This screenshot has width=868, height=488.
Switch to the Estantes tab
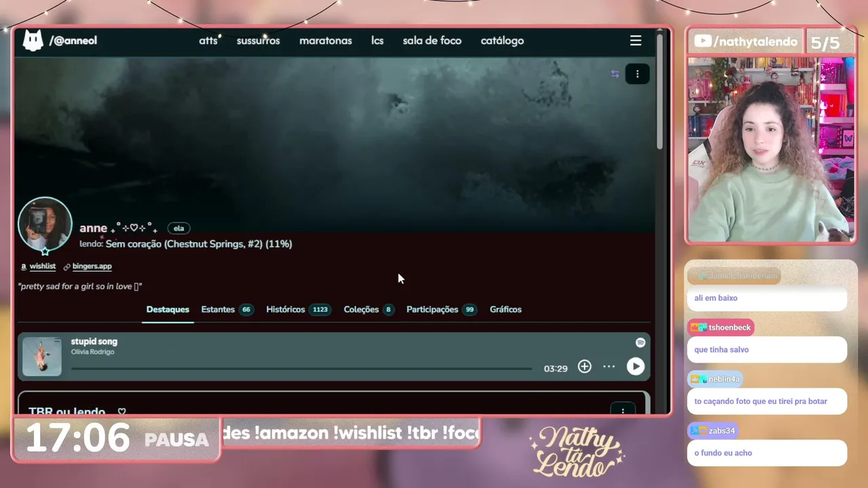click(x=227, y=310)
